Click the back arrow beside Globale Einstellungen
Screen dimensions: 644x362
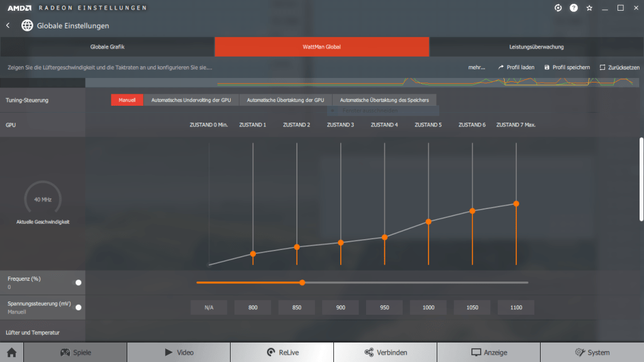coord(8,26)
